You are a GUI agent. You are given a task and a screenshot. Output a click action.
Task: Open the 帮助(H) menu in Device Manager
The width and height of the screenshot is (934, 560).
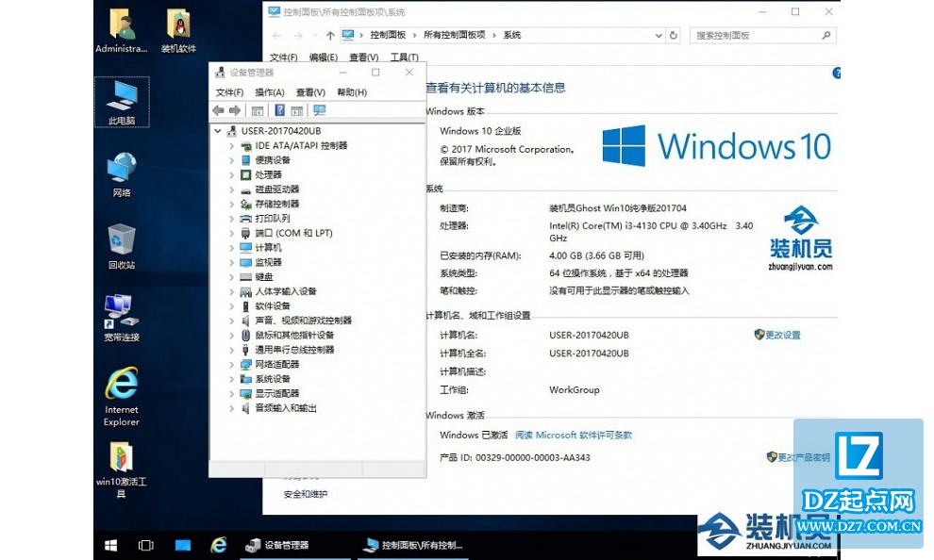[352, 92]
